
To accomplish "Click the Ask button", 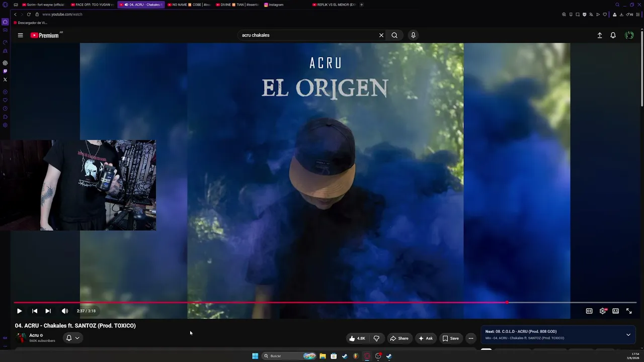I will click(x=426, y=338).
